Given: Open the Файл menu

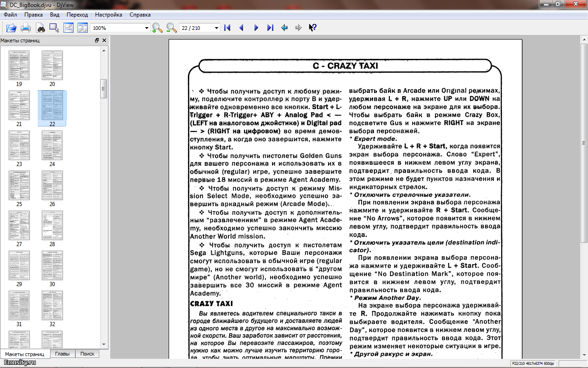Looking at the screenshot, I should click(x=10, y=15).
